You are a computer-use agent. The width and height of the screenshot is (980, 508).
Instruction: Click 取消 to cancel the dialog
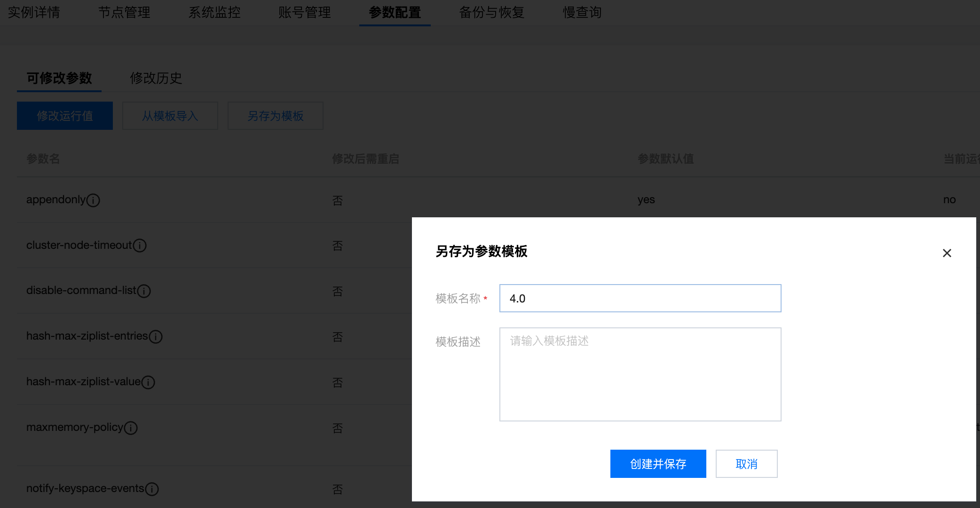tap(746, 464)
